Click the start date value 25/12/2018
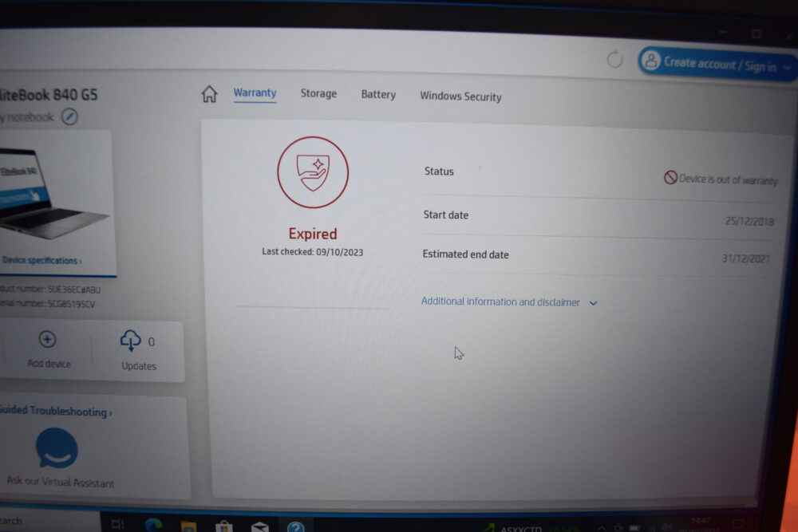The width and height of the screenshot is (798, 532). click(749, 221)
